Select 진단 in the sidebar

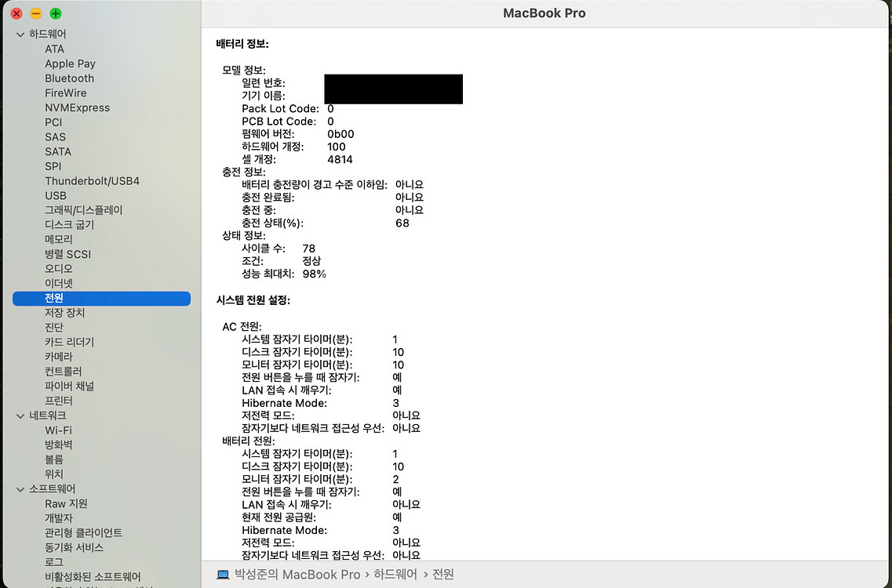click(x=54, y=328)
